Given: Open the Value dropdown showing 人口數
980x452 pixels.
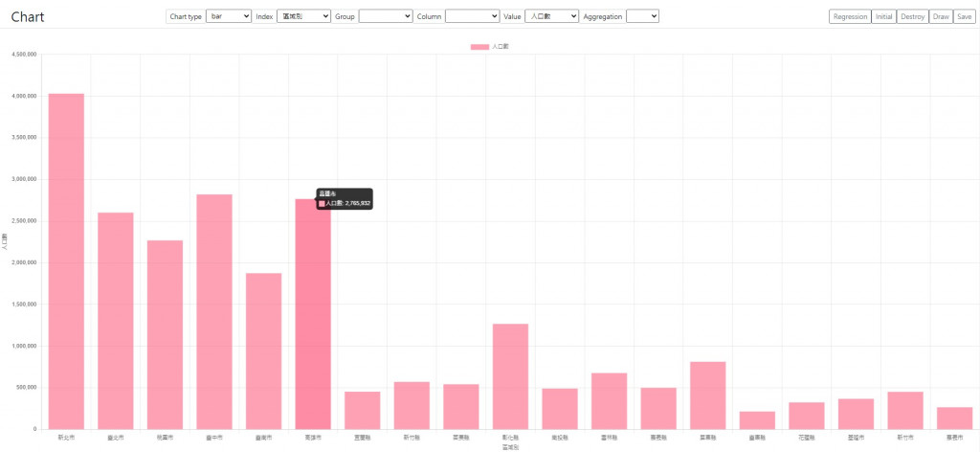Looking at the screenshot, I should coord(552,16).
